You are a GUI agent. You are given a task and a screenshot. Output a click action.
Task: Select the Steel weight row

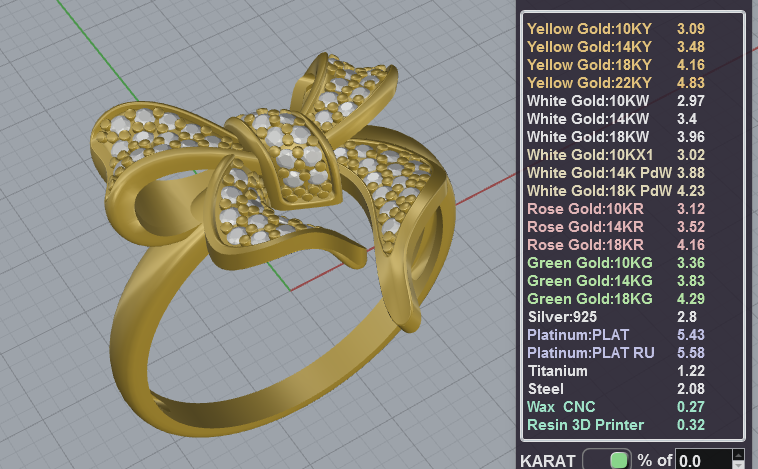click(x=616, y=389)
